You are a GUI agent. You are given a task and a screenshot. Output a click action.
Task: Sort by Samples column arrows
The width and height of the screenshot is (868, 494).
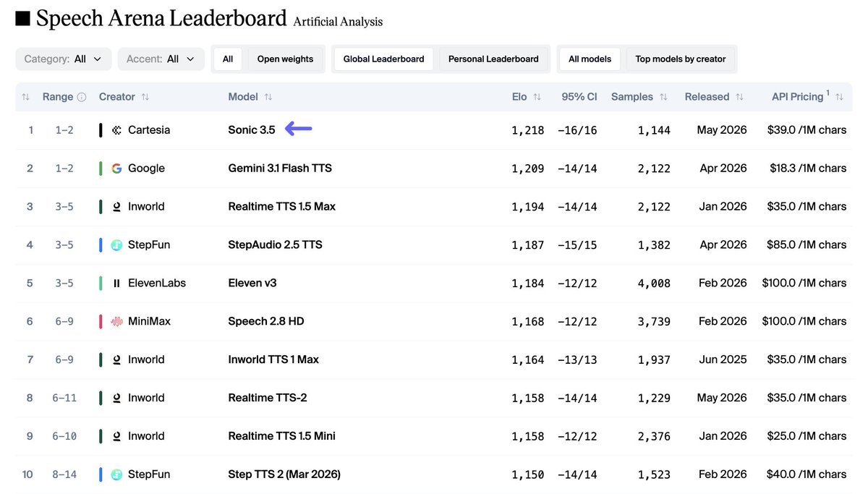[663, 97]
